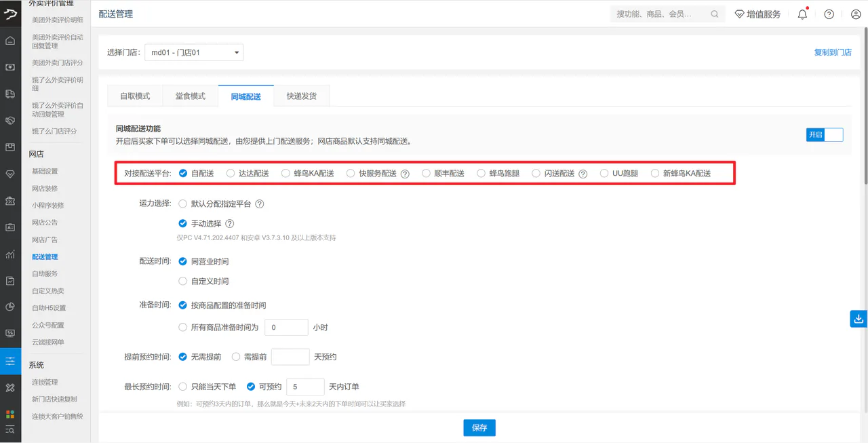Open 网店装修 in the sidebar menu

[45, 189]
